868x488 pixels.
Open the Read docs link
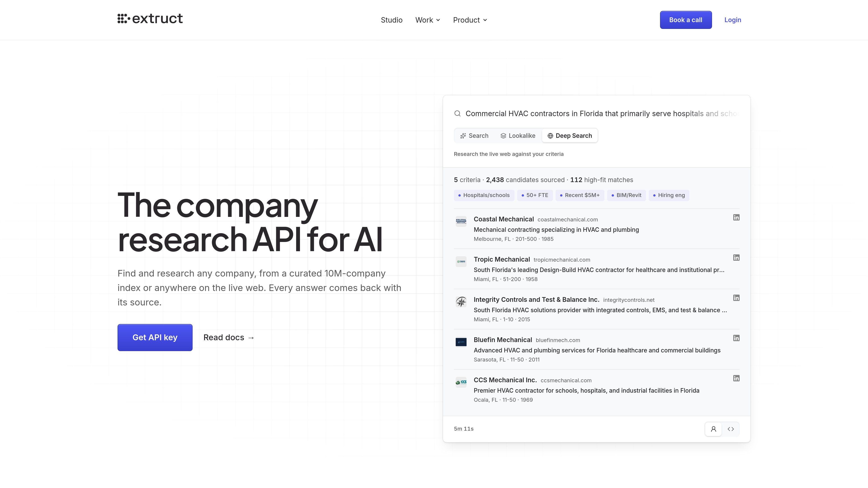[229, 338]
